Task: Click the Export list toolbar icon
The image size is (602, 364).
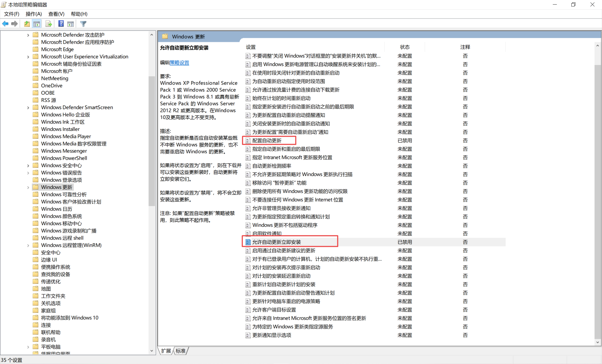Action: (x=49, y=24)
